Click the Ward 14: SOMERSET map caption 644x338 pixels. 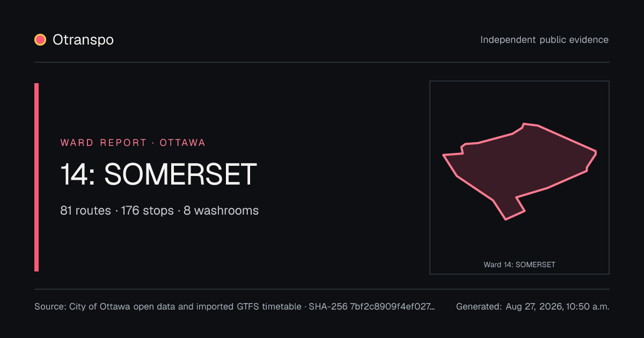[x=519, y=264]
